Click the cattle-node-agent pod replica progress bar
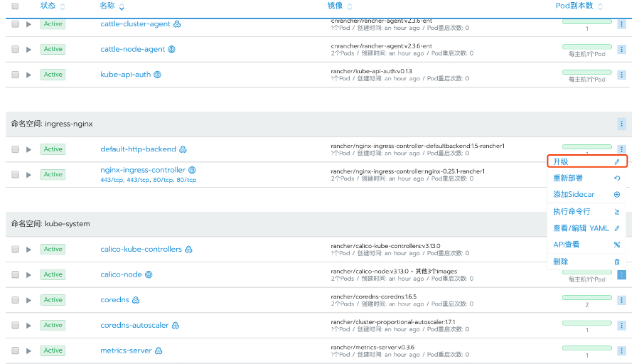 click(x=587, y=47)
